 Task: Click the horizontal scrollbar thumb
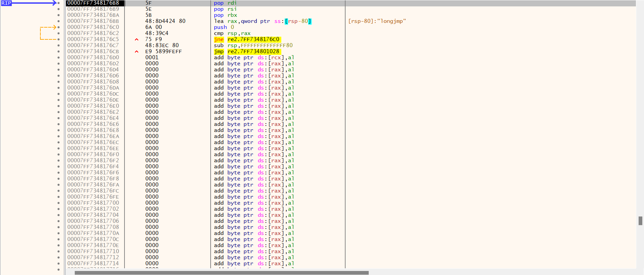click(221, 273)
